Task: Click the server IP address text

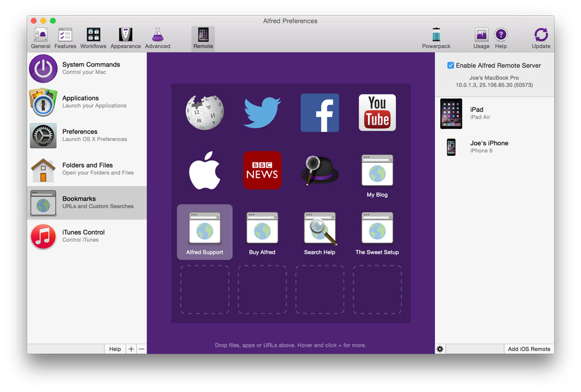Action: point(494,85)
